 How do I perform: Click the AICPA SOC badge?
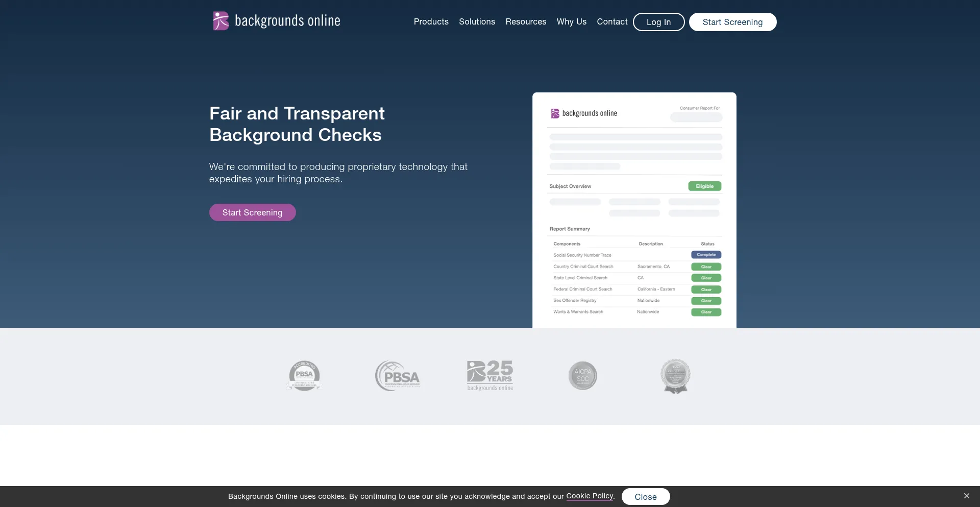582,375
